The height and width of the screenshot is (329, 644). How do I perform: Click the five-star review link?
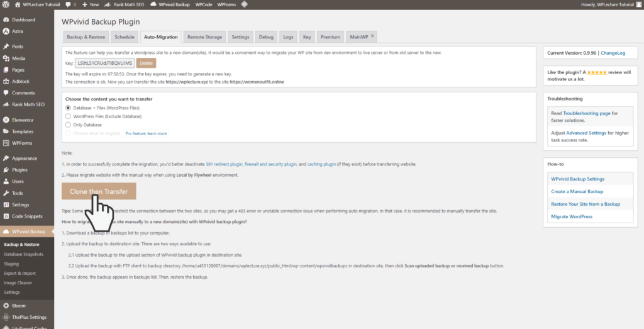point(597,72)
